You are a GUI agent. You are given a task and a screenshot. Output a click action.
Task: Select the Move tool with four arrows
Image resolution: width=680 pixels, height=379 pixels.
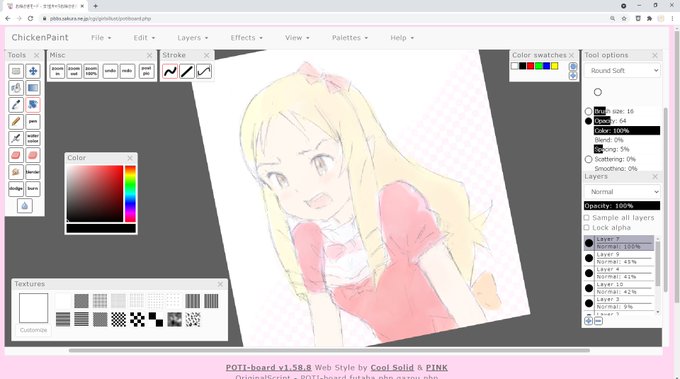tap(33, 71)
